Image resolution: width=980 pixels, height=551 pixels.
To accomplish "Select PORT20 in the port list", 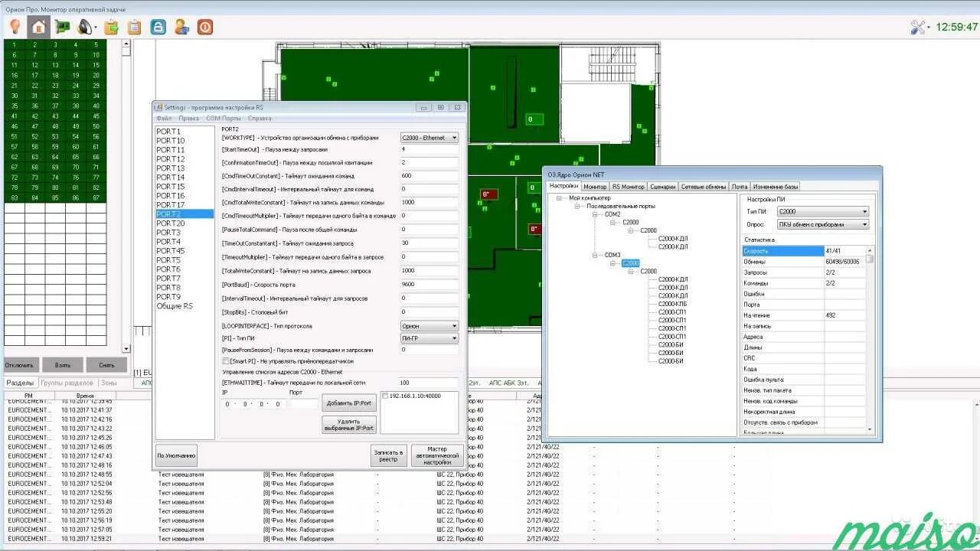I will tap(170, 223).
